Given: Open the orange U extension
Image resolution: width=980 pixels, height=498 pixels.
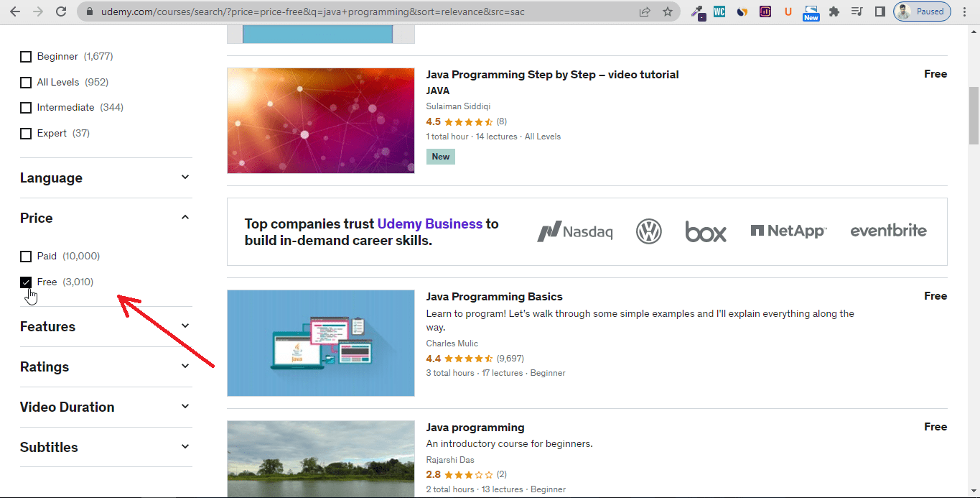Looking at the screenshot, I should [788, 11].
